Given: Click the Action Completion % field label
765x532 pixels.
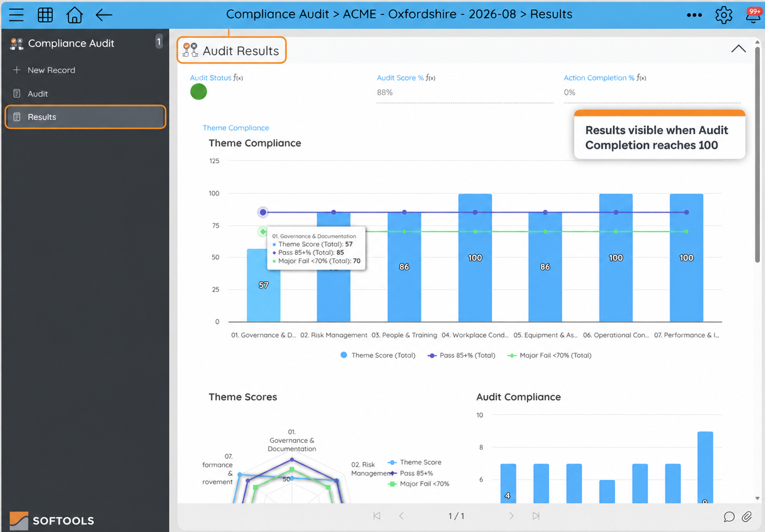Looking at the screenshot, I should [599, 78].
